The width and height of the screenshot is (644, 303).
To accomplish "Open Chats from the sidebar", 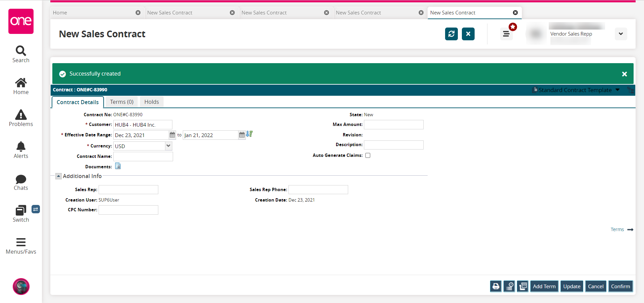I will (21, 182).
